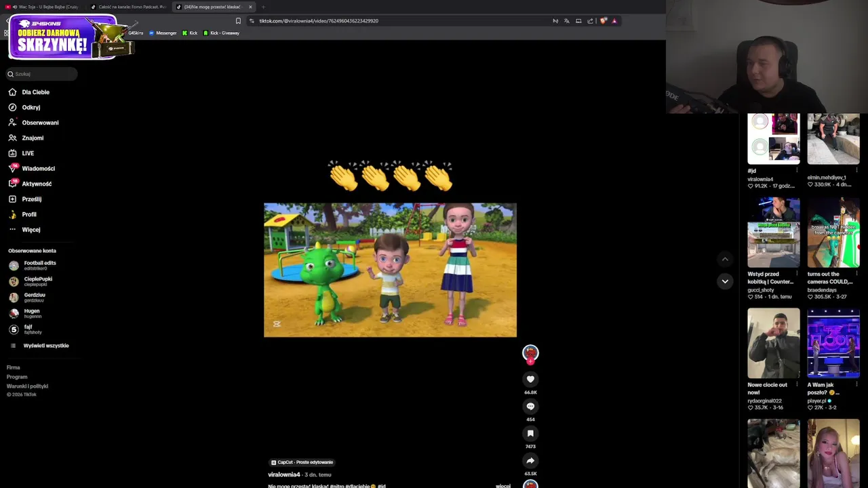Open braedendays author name
This screenshot has height=488, width=868.
coord(822,290)
